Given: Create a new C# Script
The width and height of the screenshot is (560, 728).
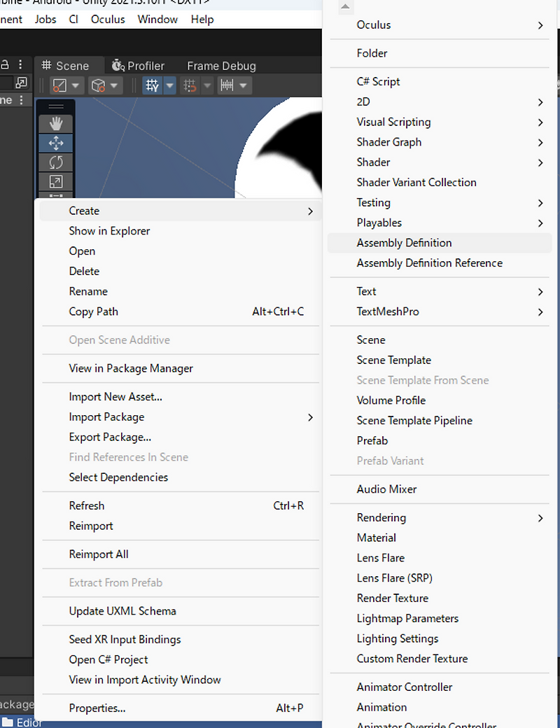Looking at the screenshot, I should point(440,82).
